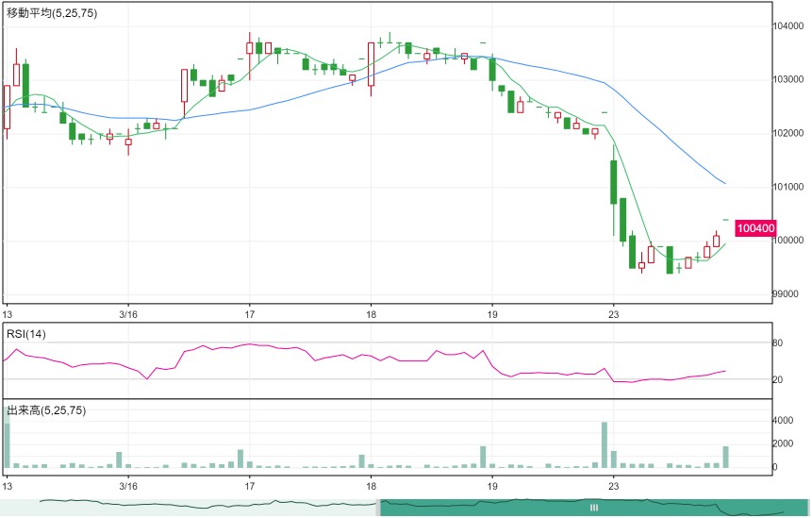The image size is (812, 518).
Task: Click the highlighted range selection in the navigator
Action: tap(594, 508)
